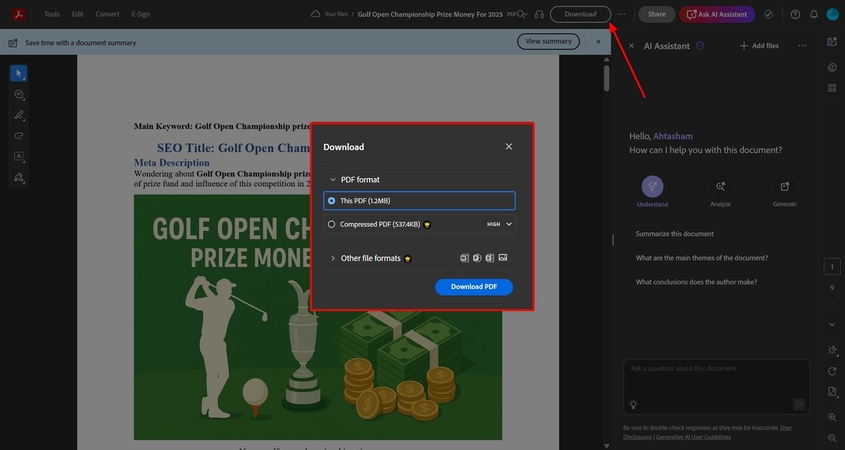845x450 pixels.
Task: Focus the Ask a question input field
Action: pos(716,387)
